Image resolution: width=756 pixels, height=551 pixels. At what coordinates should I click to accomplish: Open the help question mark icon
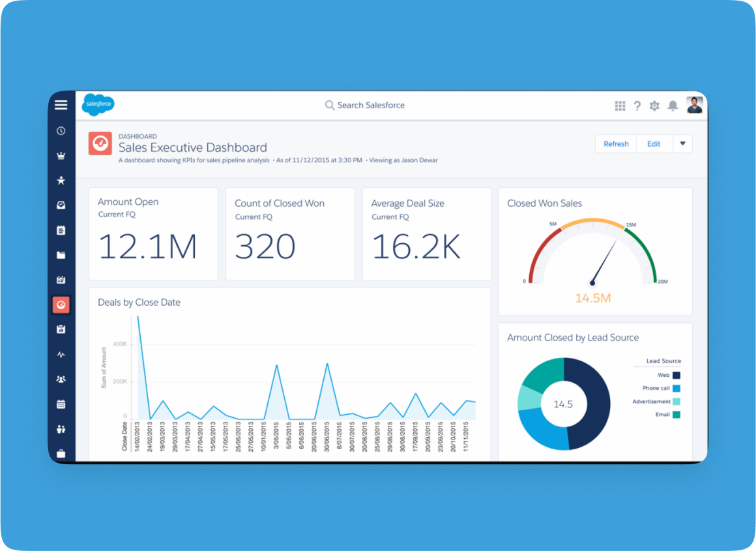(637, 106)
